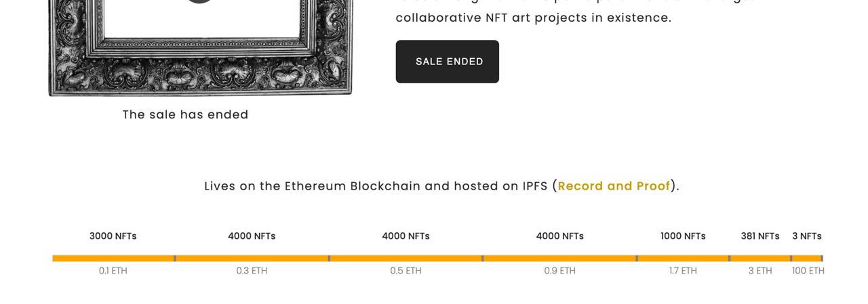Viewport: 868px width, 304px height.
Task: Select the 3 NFTs tier label
Action: (806, 236)
